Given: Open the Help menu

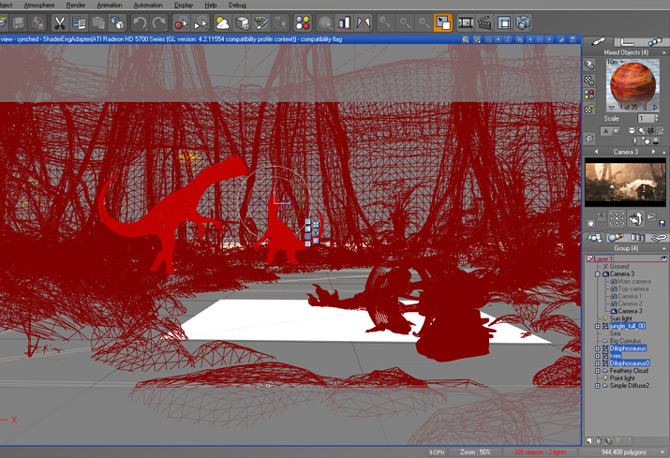Looking at the screenshot, I should 211,5.
